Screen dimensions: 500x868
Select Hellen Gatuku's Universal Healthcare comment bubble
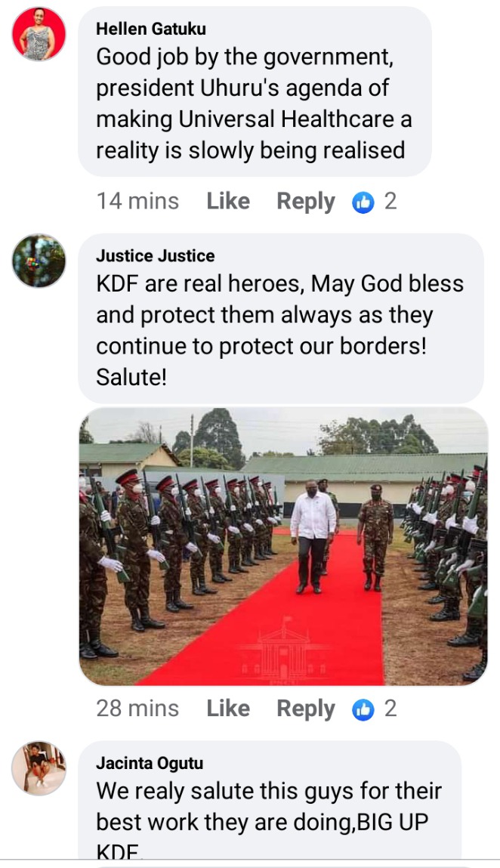click(255, 92)
